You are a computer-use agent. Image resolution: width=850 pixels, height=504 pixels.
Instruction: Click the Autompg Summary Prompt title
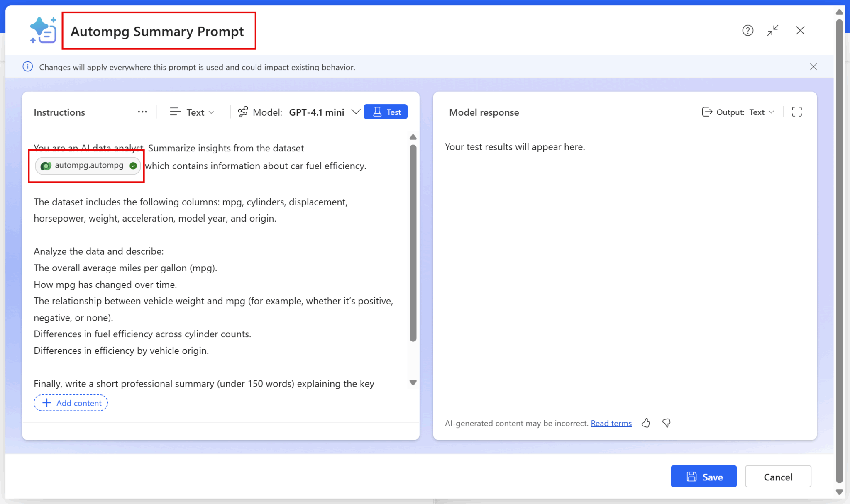point(157,32)
